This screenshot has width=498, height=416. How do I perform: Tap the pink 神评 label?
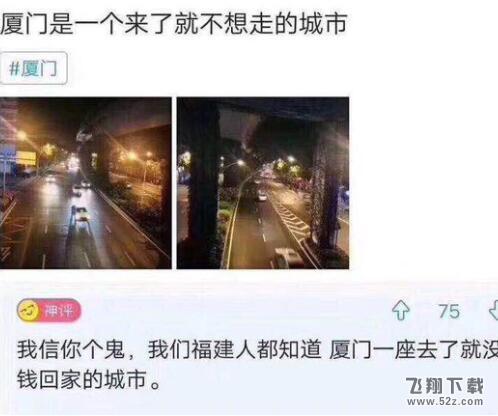[59, 311]
